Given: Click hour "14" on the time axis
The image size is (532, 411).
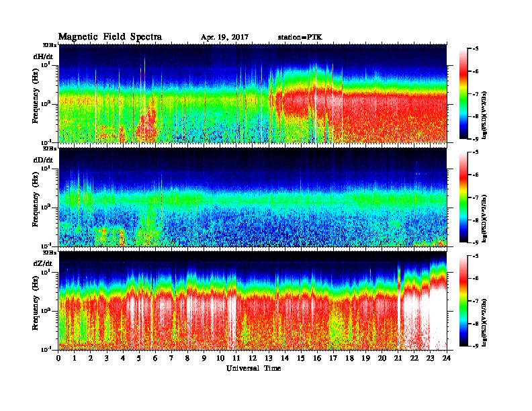Looking at the screenshot, I should [x=285, y=359].
